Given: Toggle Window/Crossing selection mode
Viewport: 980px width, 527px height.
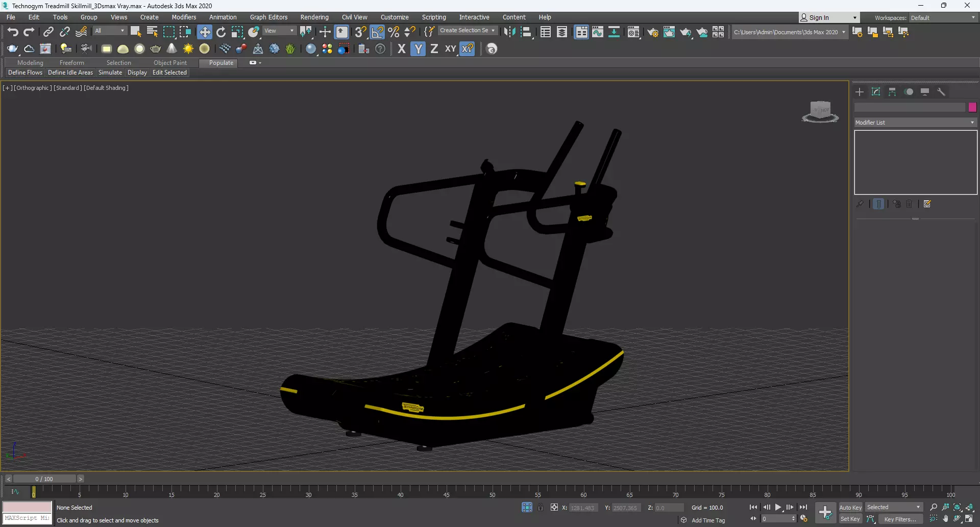Looking at the screenshot, I should pyautogui.click(x=185, y=32).
